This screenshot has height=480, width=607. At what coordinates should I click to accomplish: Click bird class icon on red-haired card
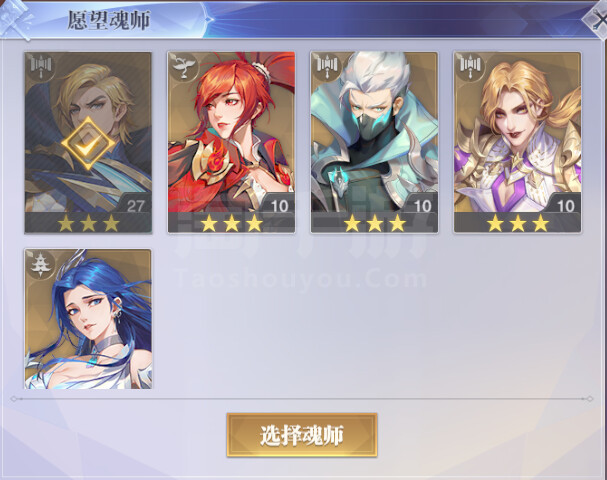click(184, 68)
